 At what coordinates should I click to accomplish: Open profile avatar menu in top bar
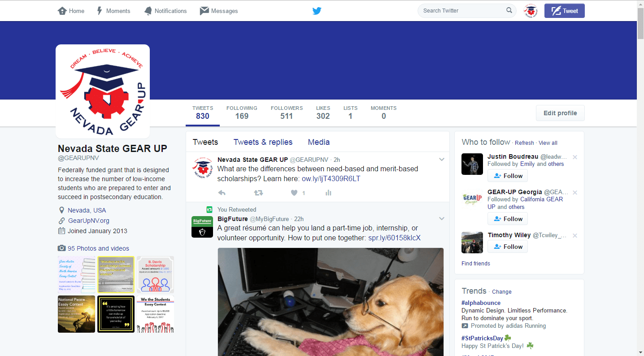click(531, 11)
